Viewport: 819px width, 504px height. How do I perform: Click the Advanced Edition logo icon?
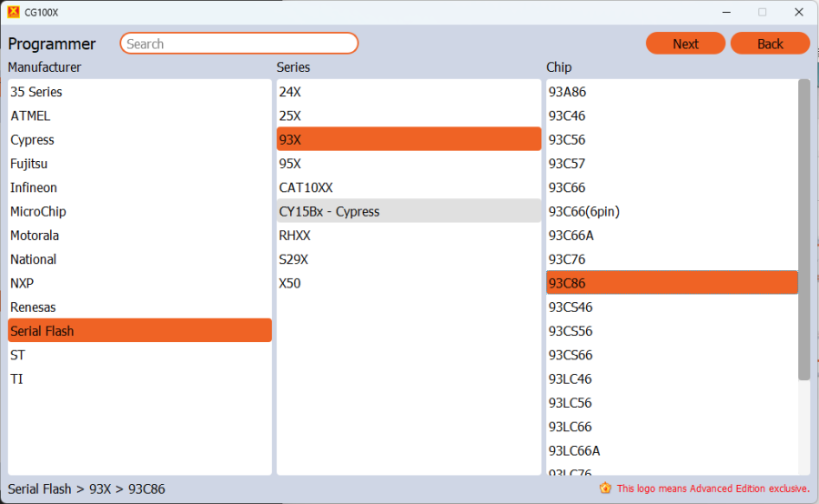[605, 489]
